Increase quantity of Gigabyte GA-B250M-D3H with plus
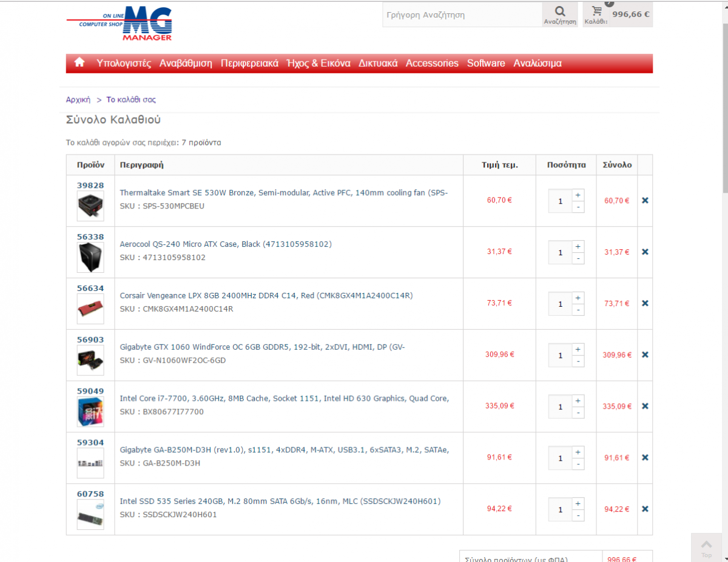Image resolution: width=728 pixels, height=562 pixels. click(578, 452)
